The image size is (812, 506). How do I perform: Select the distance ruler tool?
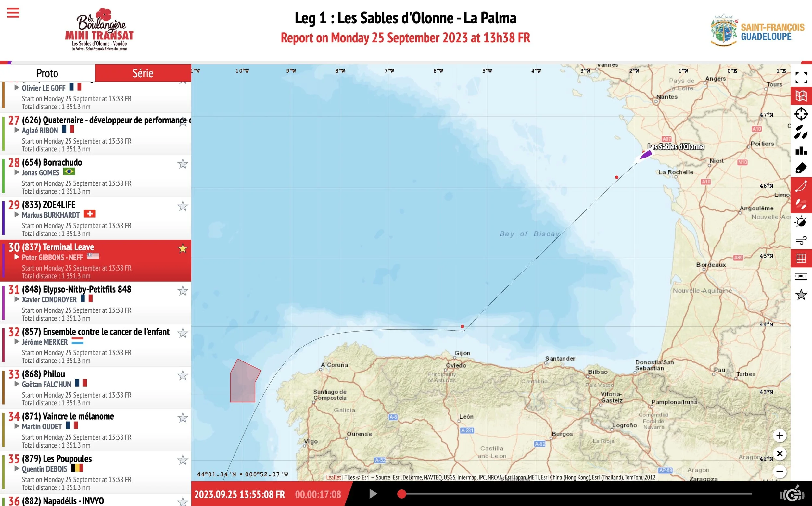(x=801, y=276)
